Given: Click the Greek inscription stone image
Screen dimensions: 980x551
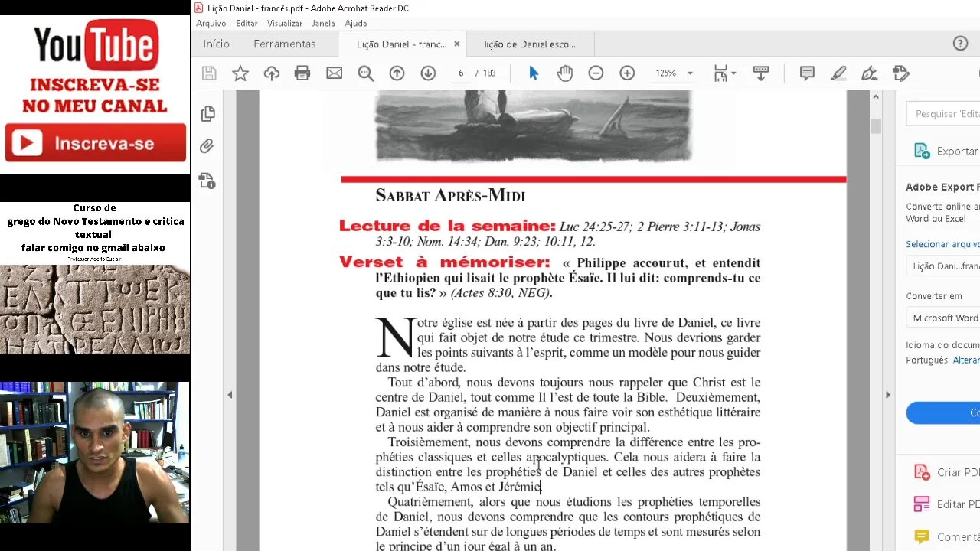Looking at the screenshot, I should 95,309.
